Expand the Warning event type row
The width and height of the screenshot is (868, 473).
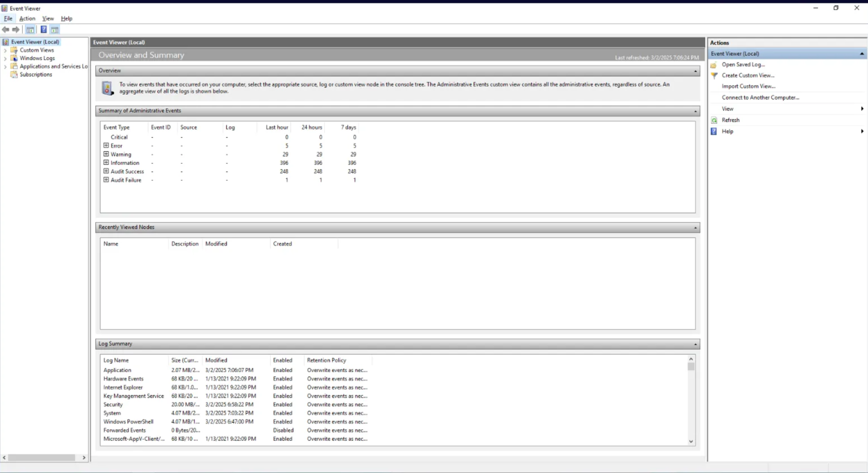106,154
